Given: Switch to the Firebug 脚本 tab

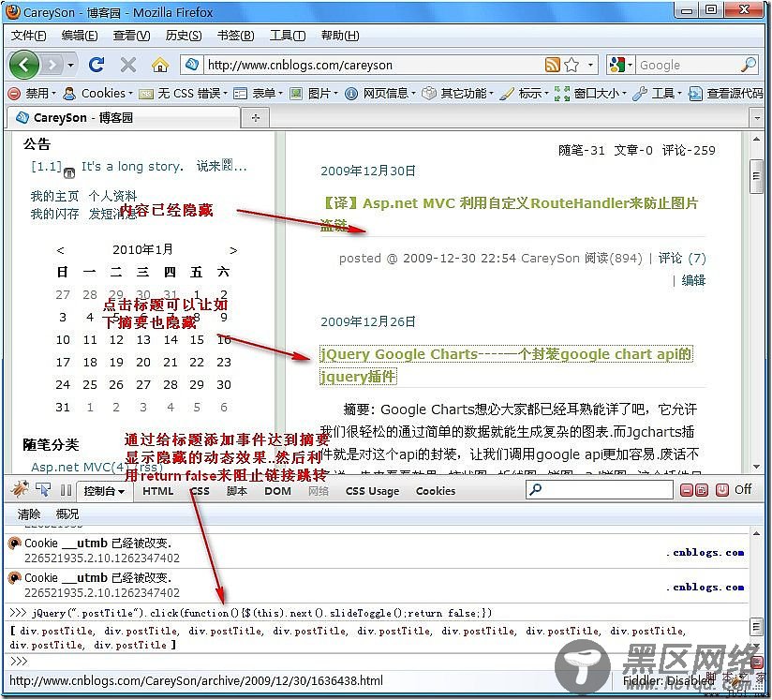Looking at the screenshot, I should (x=237, y=491).
